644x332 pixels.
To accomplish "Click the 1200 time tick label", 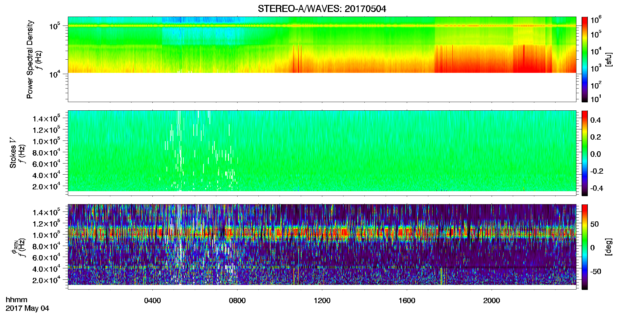I will click(x=322, y=301).
